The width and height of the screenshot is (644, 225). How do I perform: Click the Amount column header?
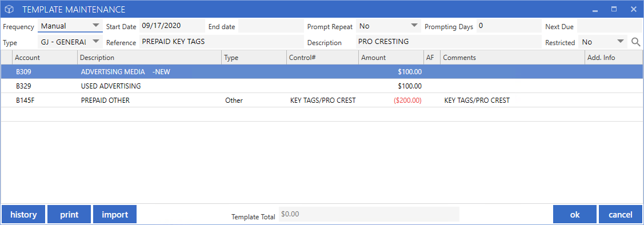click(x=391, y=58)
